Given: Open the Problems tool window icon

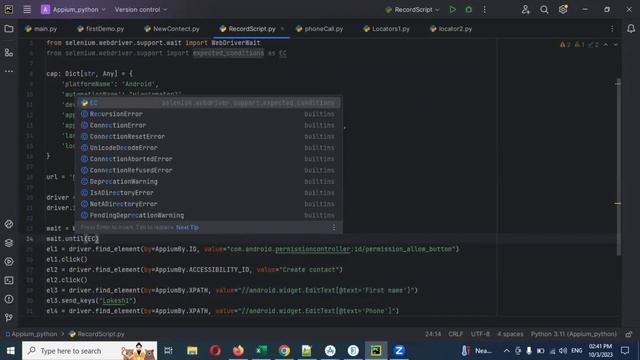Looking at the screenshot, I should pyautogui.click(x=9, y=299).
